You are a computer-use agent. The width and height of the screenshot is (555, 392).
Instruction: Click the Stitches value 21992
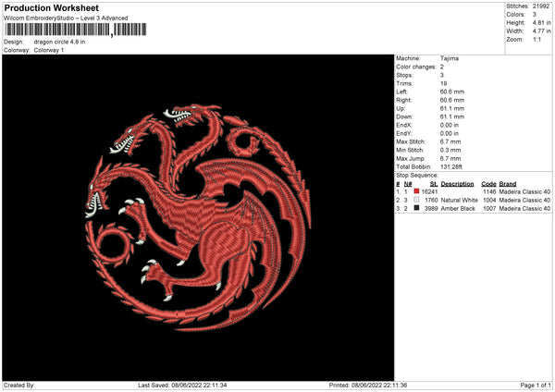point(541,6)
